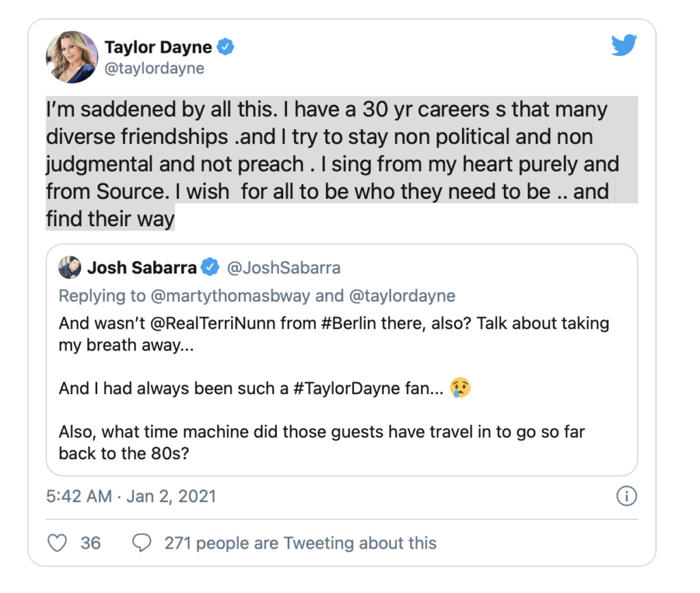Click the 5:42 AM · Jan 2, 2021 timestamp

click(x=131, y=496)
